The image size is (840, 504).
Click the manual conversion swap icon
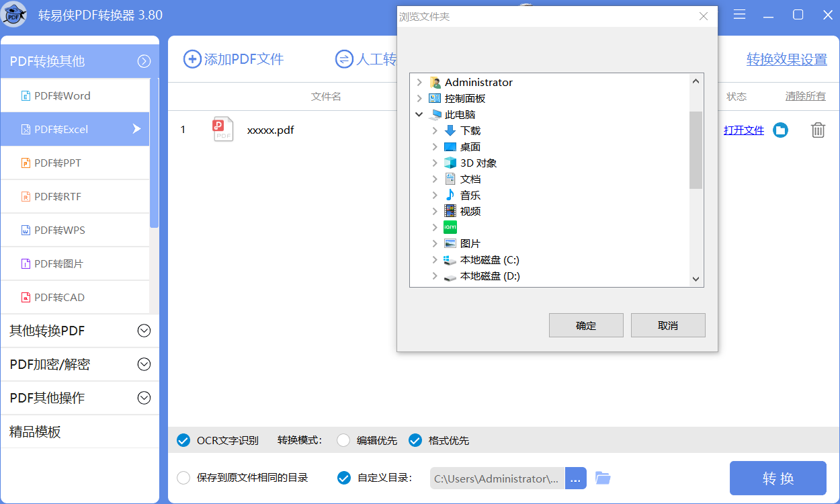point(344,59)
